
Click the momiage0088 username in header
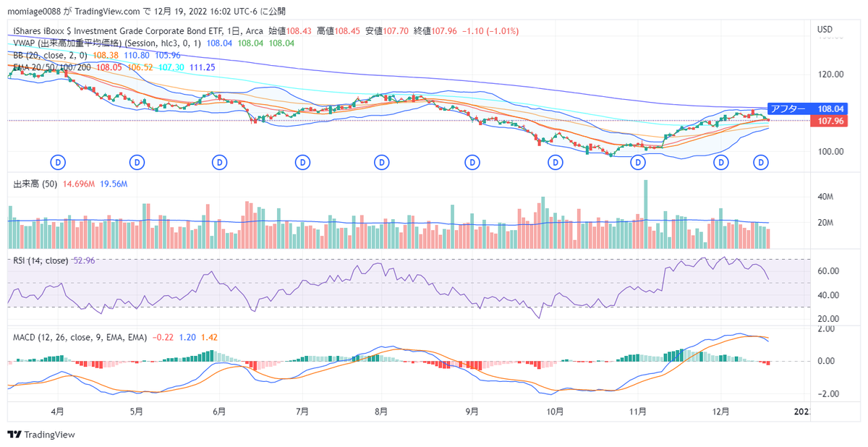(35, 12)
